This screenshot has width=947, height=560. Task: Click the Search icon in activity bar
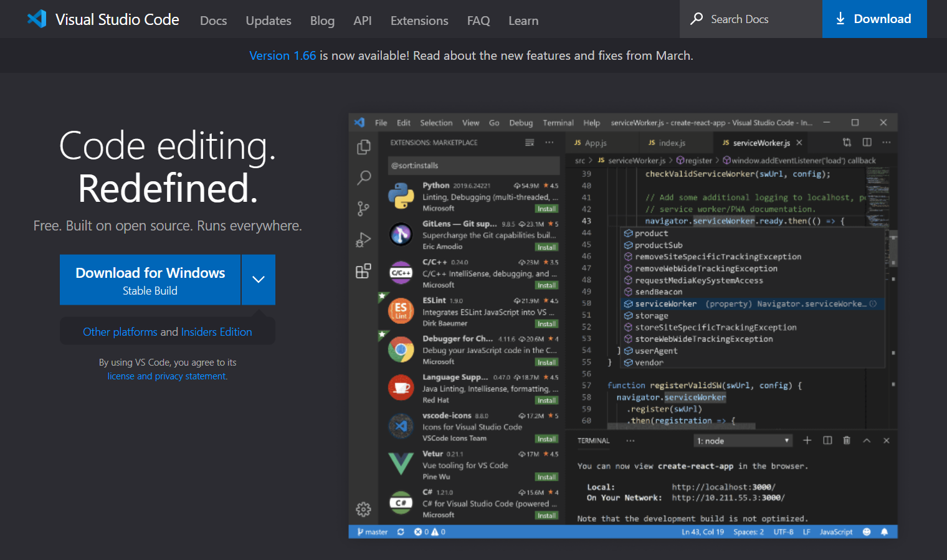(x=364, y=178)
